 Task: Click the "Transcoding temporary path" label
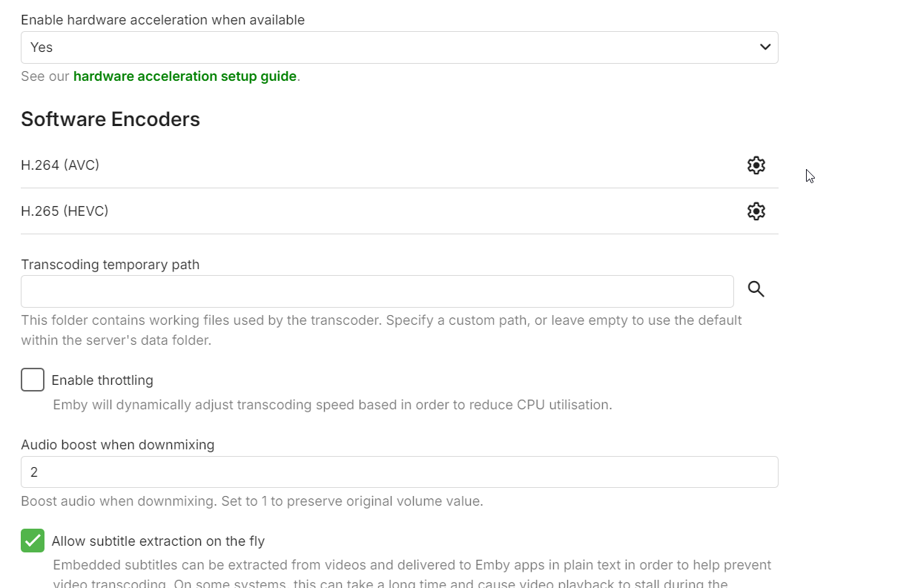[110, 265]
